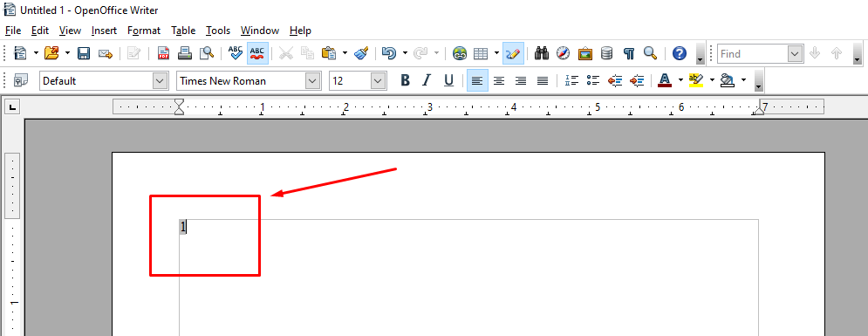
Task: Click the Insert Table icon
Action: [x=481, y=53]
